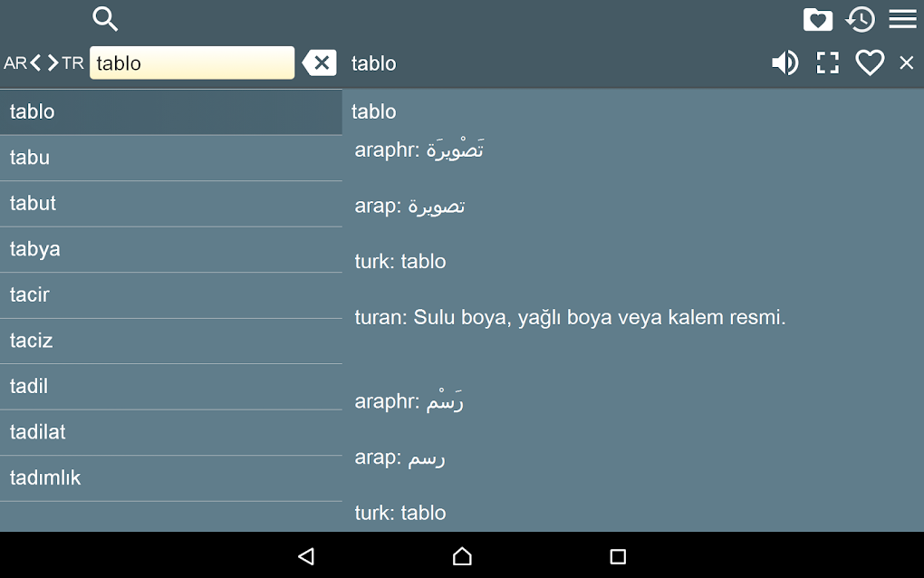Screen dimensions: 924x578
Task: Select tadımlık from the word list
Action: coord(170,478)
